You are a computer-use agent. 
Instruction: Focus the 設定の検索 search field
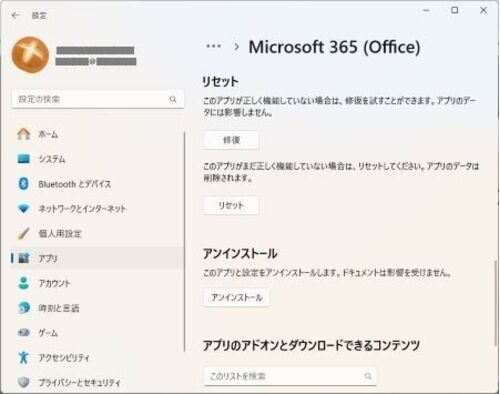pyautogui.click(x=98, y=99)
